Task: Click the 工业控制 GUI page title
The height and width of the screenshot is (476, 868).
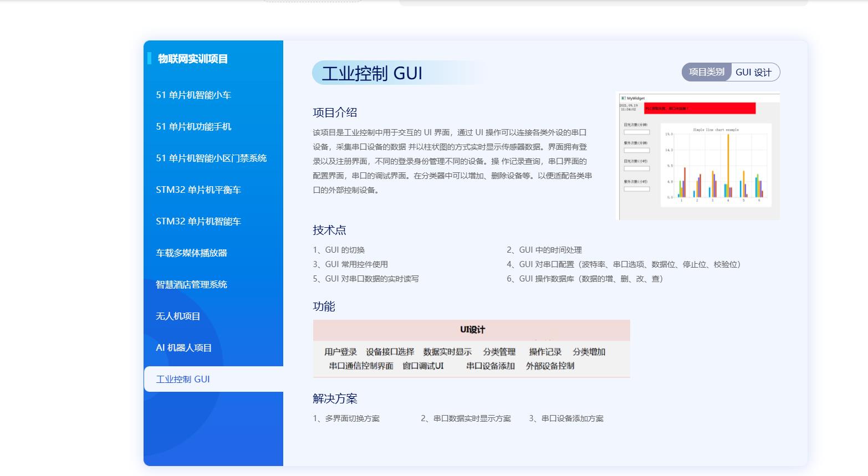Action: tap(372, 73)
